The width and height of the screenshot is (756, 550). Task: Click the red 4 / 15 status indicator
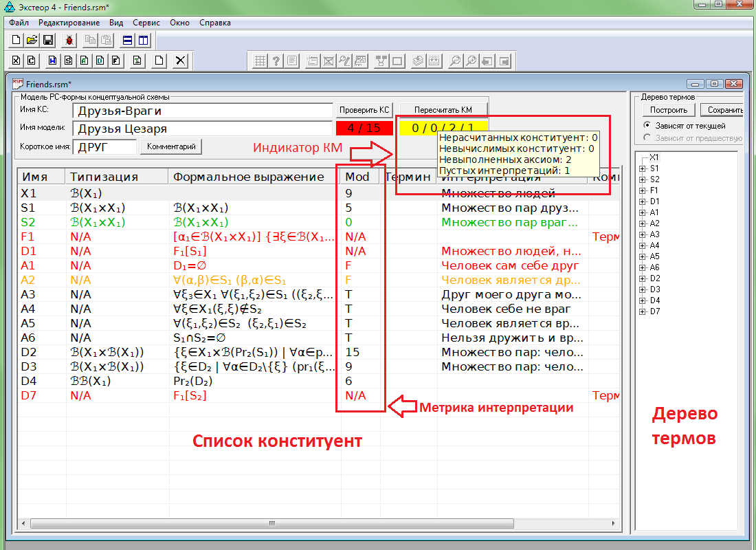[364, 128]
